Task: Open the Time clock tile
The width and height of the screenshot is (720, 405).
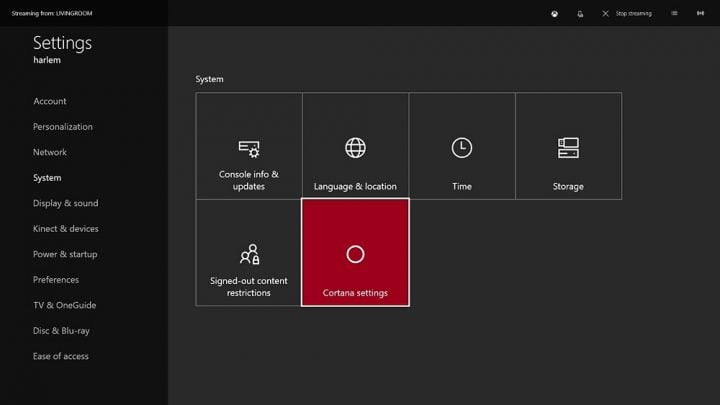Action: [462, 146]
